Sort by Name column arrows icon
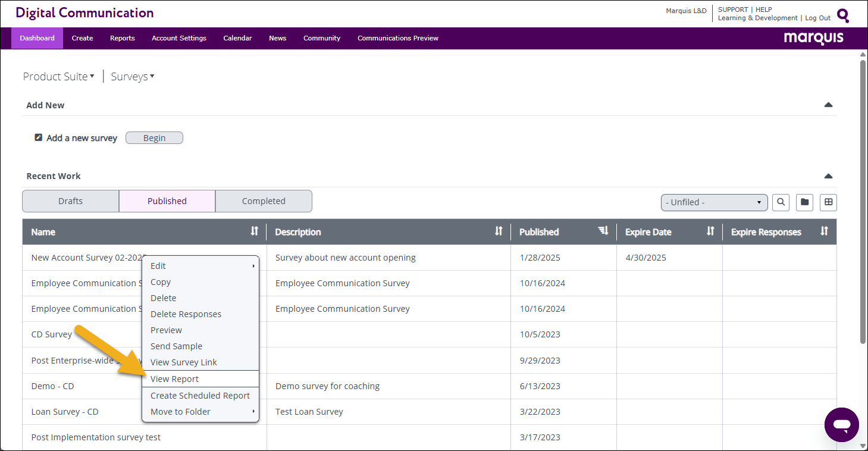Viewport: 868px width, 451px height. [255, 231]
